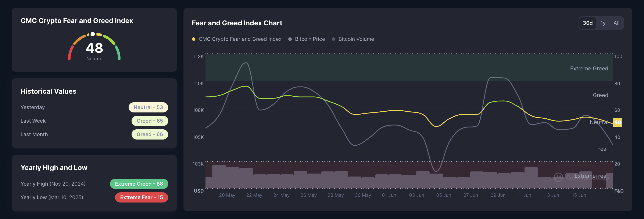This screenshot has height=219, width=644.
Task: Click the yellow 48 current value marker
Action: (x=618, y=122)
